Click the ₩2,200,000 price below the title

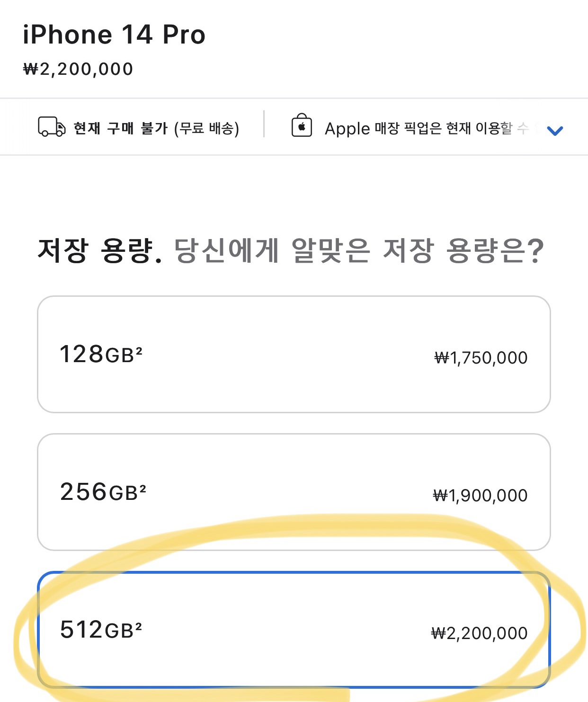(x=78, y=69)
